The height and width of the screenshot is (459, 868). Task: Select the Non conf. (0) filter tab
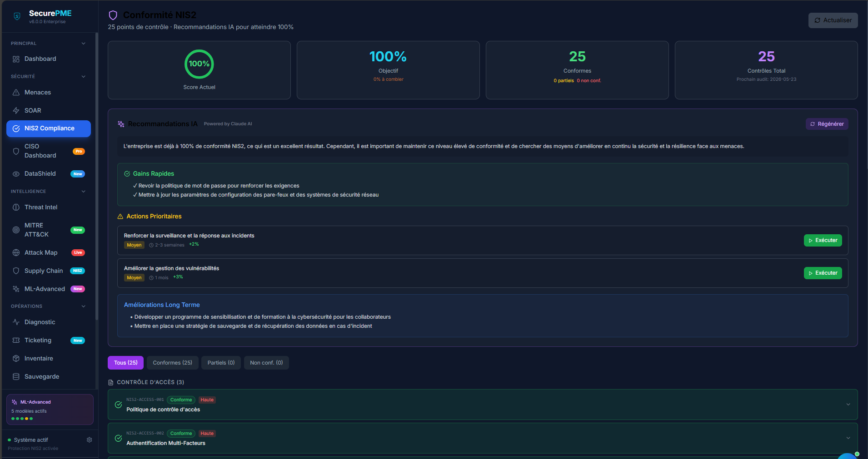point(266,363)
